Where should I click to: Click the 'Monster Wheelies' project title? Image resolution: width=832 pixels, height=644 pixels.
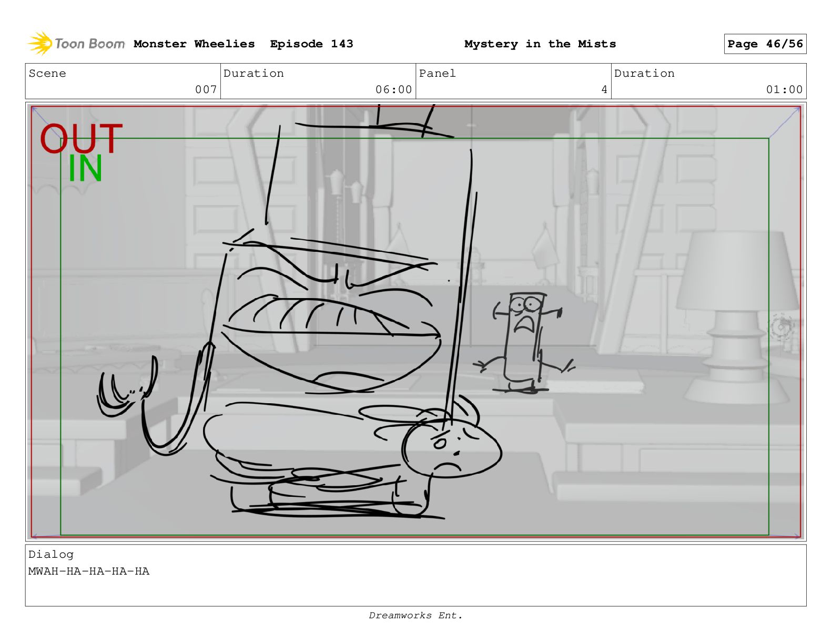(x=194, y=44)
